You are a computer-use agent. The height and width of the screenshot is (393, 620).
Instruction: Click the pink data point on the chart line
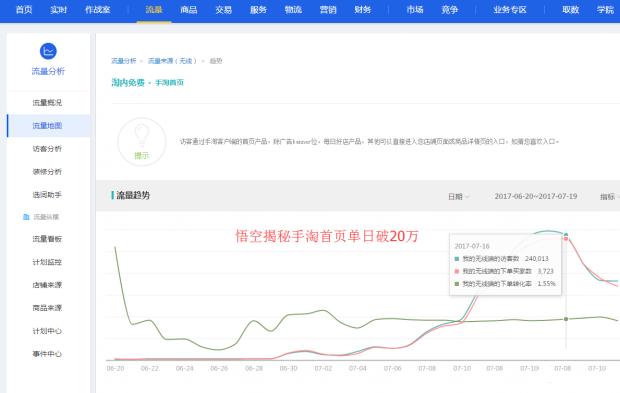point(566,239)
